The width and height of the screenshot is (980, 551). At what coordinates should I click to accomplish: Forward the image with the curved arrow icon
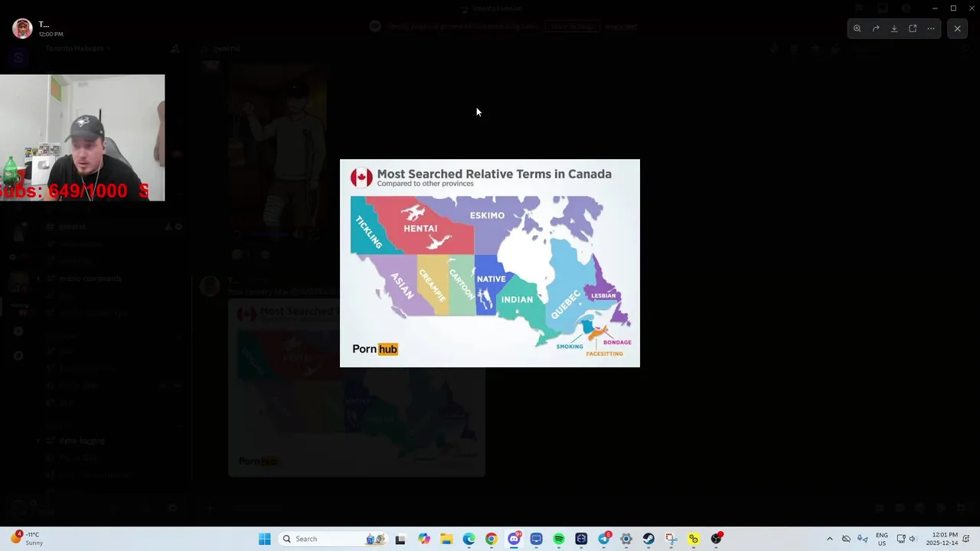pos(876,28)
